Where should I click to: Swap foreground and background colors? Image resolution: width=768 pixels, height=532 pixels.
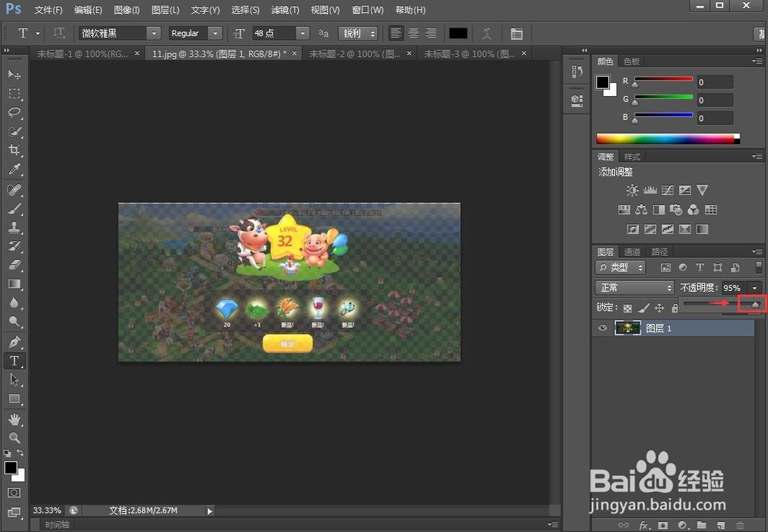[x=20, y=453]
